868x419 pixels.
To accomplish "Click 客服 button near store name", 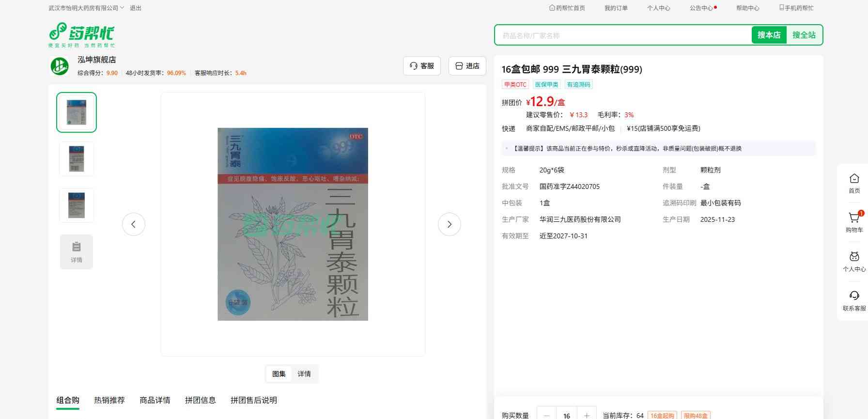I will click(x=422, y=66).
